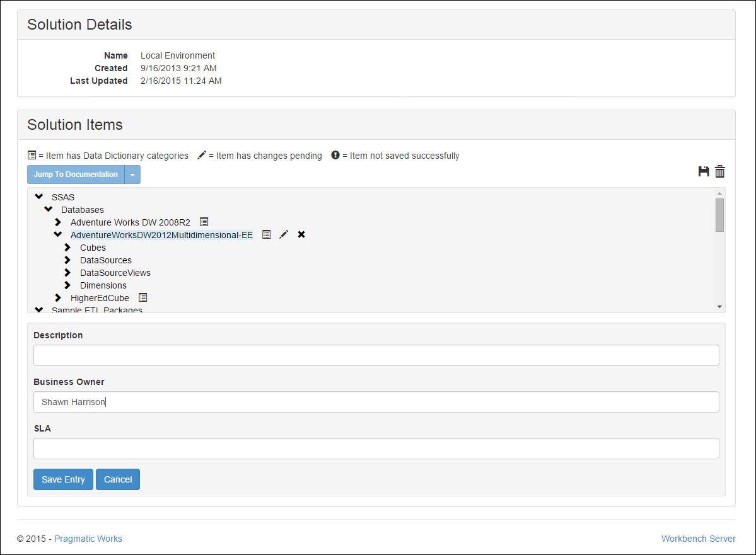Expand the Cubes node
The height and width of the screenshot is (555, 756).
67,247
